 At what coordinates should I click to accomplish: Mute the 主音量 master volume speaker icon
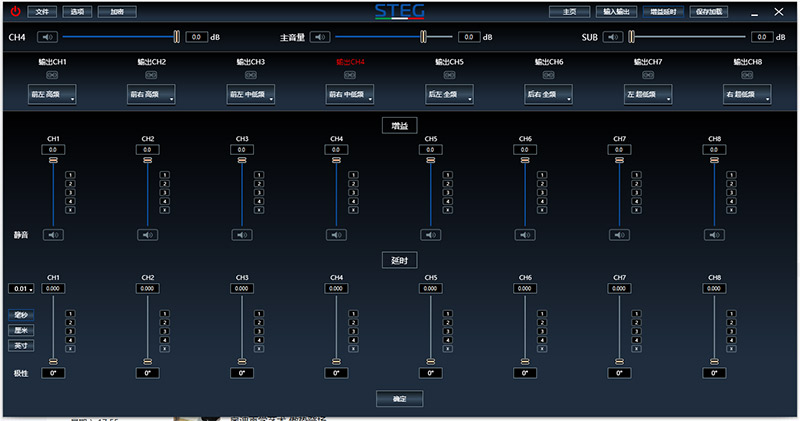click(320, 37)
